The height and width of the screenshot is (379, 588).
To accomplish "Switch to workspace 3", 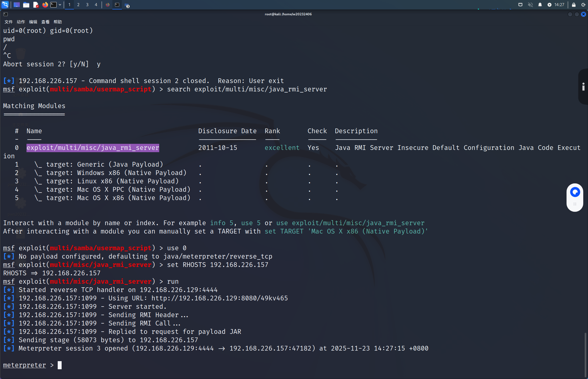I will click(87, 5).
